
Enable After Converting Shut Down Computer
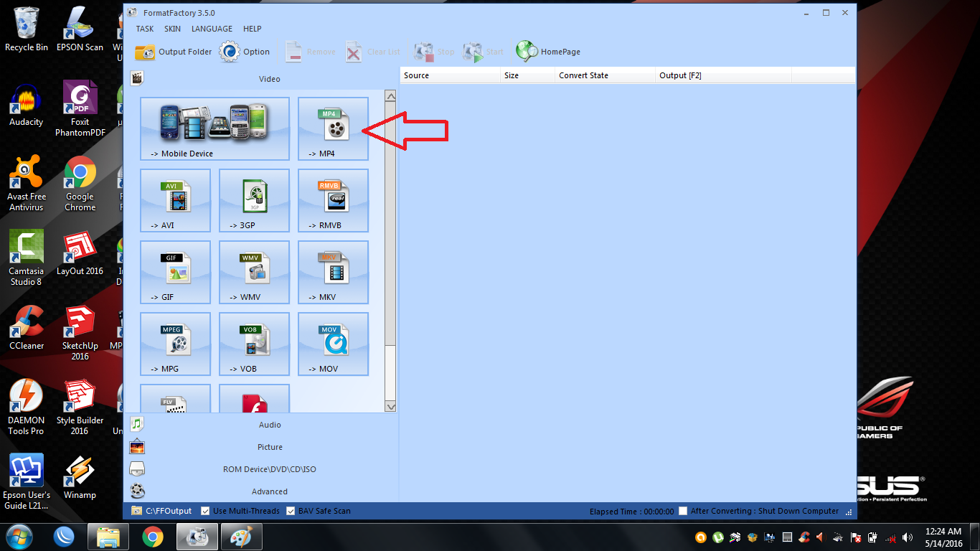click(683, 511)
